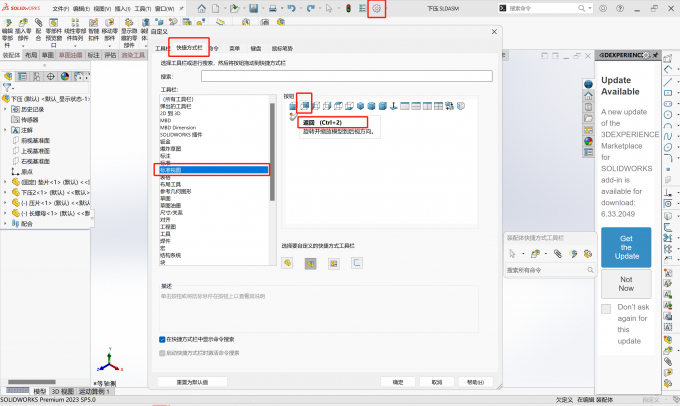Open dropdown under 插入零部件 ribbon button
The width and height of the screenshot is (680, 406).
click(23, 45)
